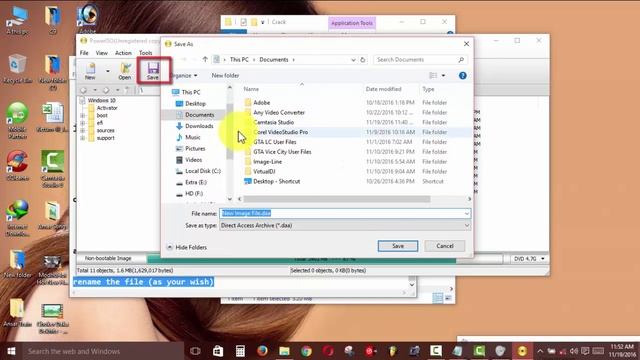Viewport: 640px width, 360px height.
Task: Expand the support folder tree node
Action: click(83, 138)
